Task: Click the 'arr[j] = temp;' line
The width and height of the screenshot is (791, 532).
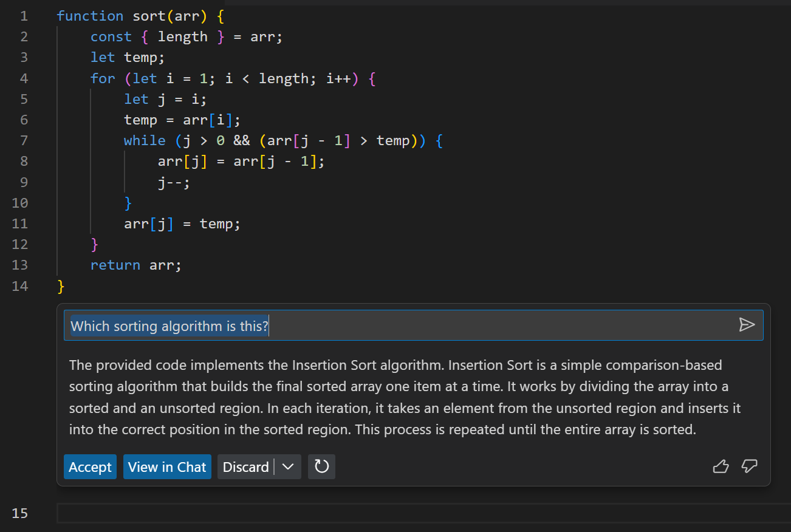Action: coord(182,223)
